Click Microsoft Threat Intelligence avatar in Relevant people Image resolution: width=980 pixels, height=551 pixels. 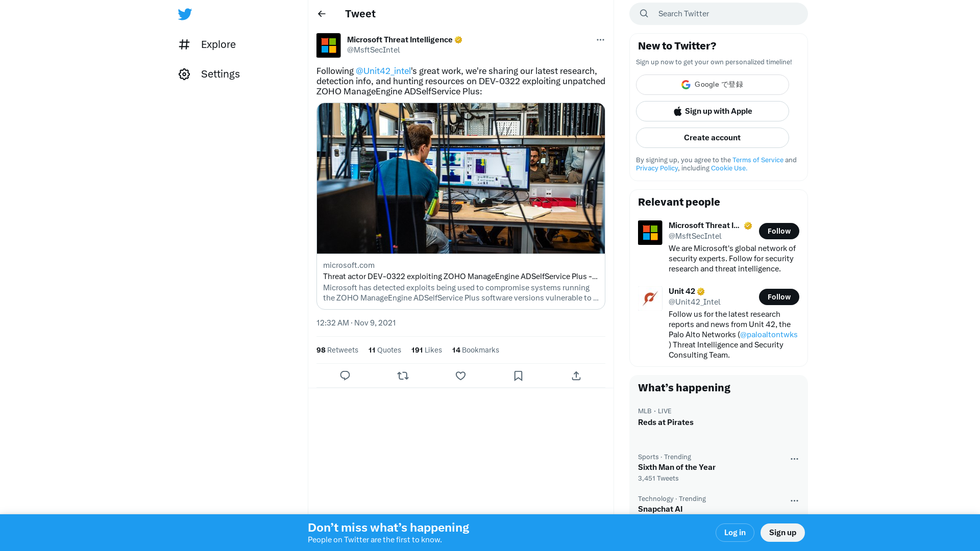tap(650, 233)
